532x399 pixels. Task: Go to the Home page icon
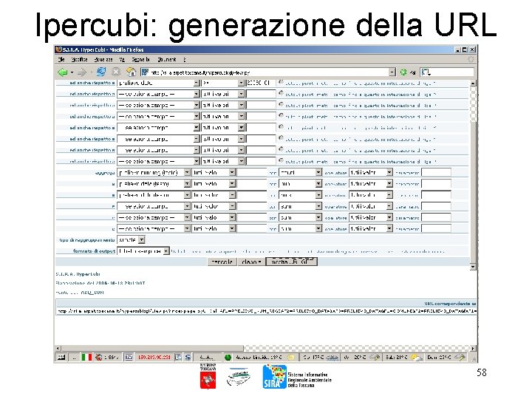[131, 72]
